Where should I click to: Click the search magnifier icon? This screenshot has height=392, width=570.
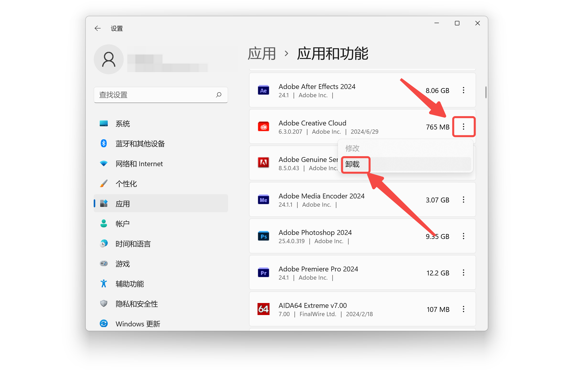pyautogui.click(x=218, y=95)
